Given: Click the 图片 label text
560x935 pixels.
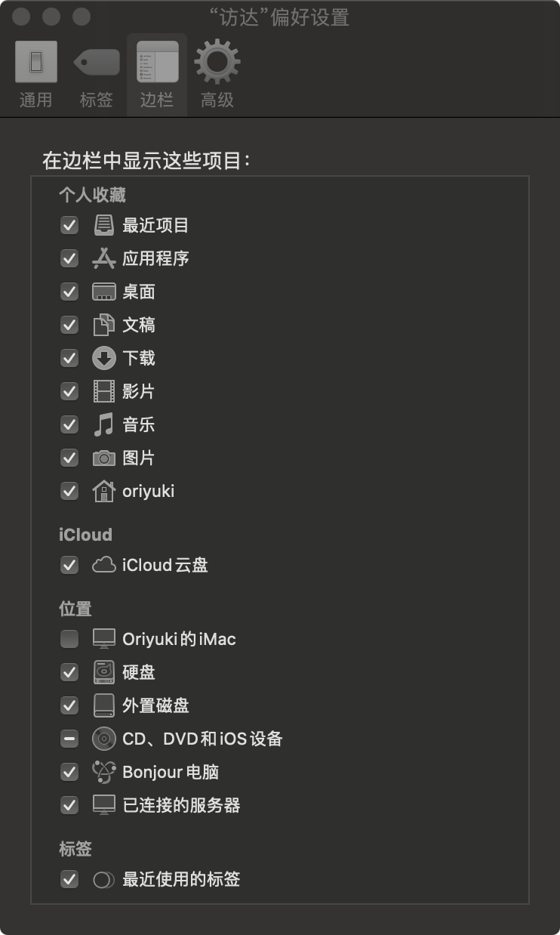Looking at the screenshot, I should click(x=139, y=458).
